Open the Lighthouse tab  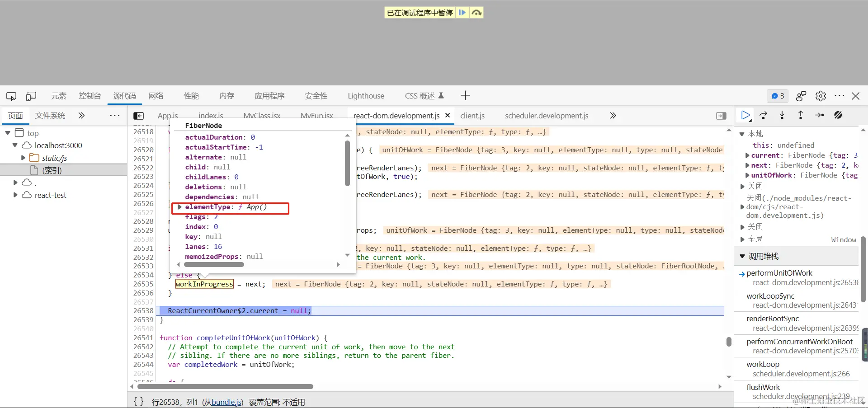[x=366, y=96]
